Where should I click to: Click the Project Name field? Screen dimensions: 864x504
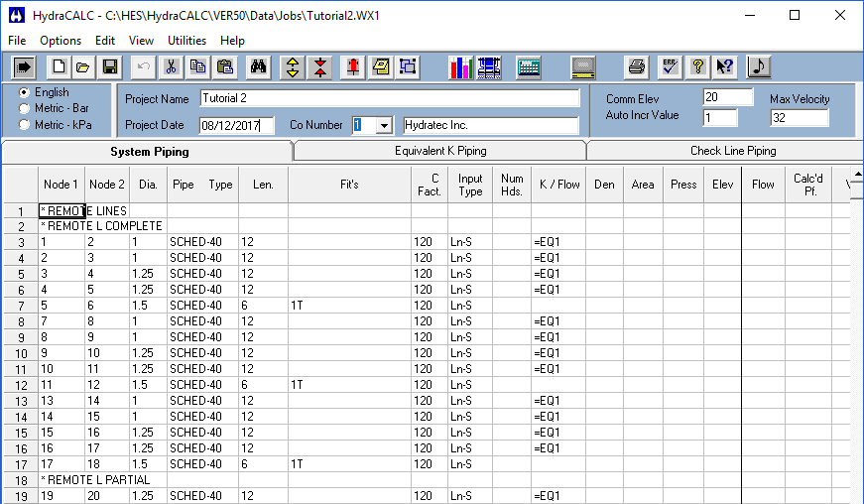tap(390, 98)
